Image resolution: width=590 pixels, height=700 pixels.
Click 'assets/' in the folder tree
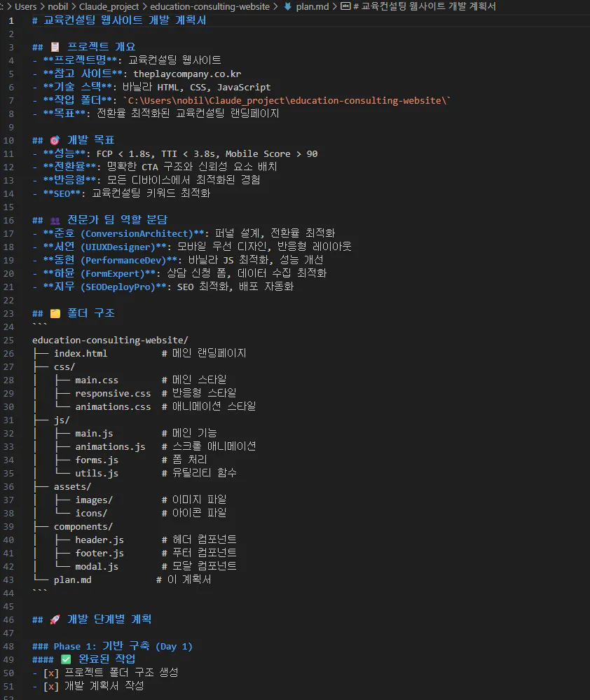click(x=72, y=486)
